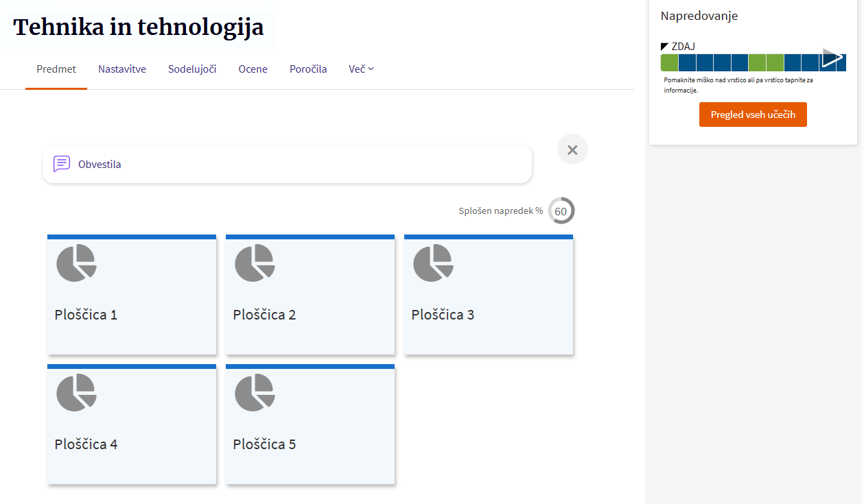
Task: Click the pie chart icon on Ploščica 3
Action: coord(433,263)
